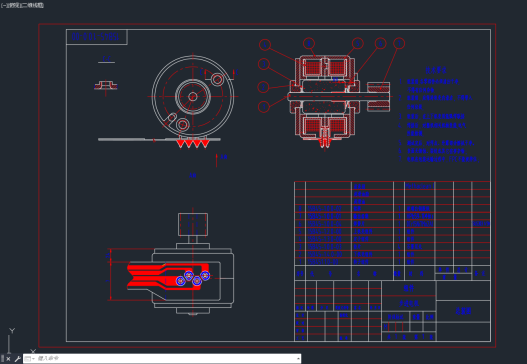This screenshot has width=527, height=364.
Task: Open the 二维线框 visual style menu
Action: click(32, 5)
